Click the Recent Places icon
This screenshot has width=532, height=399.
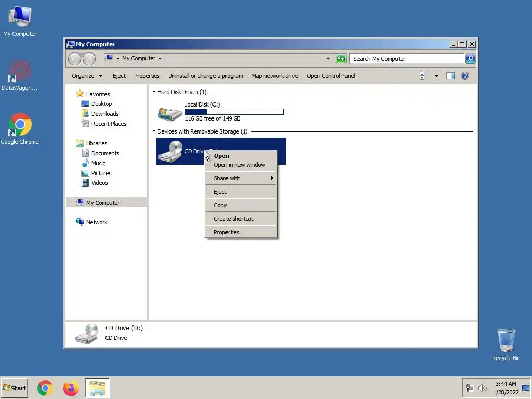(85, 124)
